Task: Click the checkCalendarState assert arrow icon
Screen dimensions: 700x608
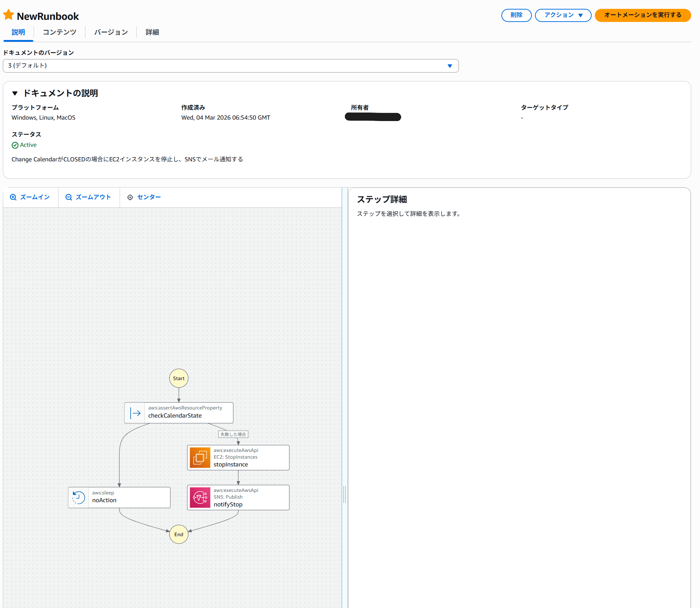Action: tap(135, 413)
